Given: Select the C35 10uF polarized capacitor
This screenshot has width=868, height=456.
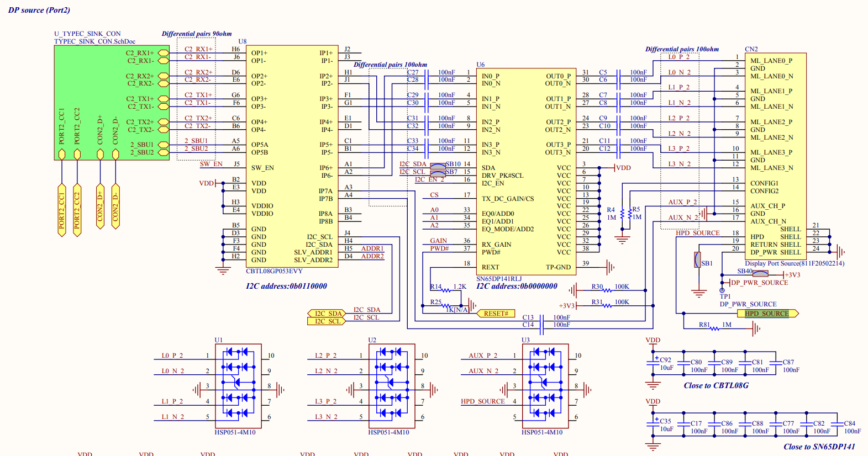Looking at the screenshot, I should pyautogui.click(x=653, y=423).
